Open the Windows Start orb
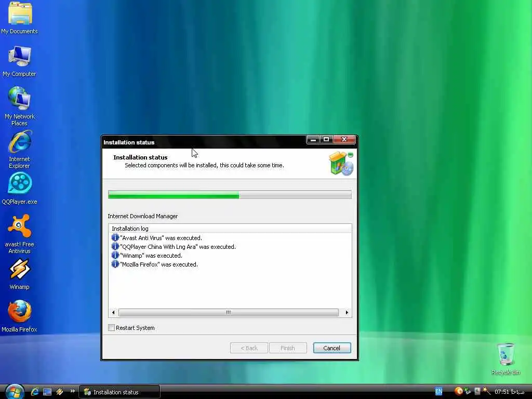 click(x=14, y=392)
